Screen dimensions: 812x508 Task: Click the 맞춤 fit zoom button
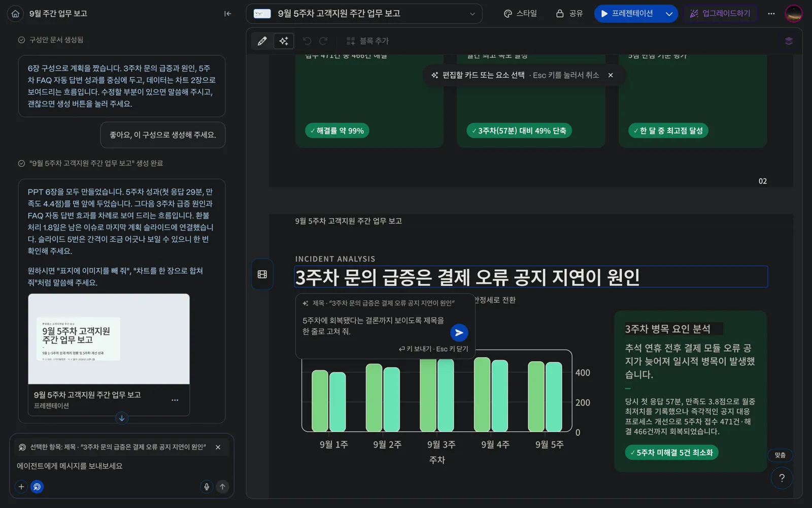point(780,455)
